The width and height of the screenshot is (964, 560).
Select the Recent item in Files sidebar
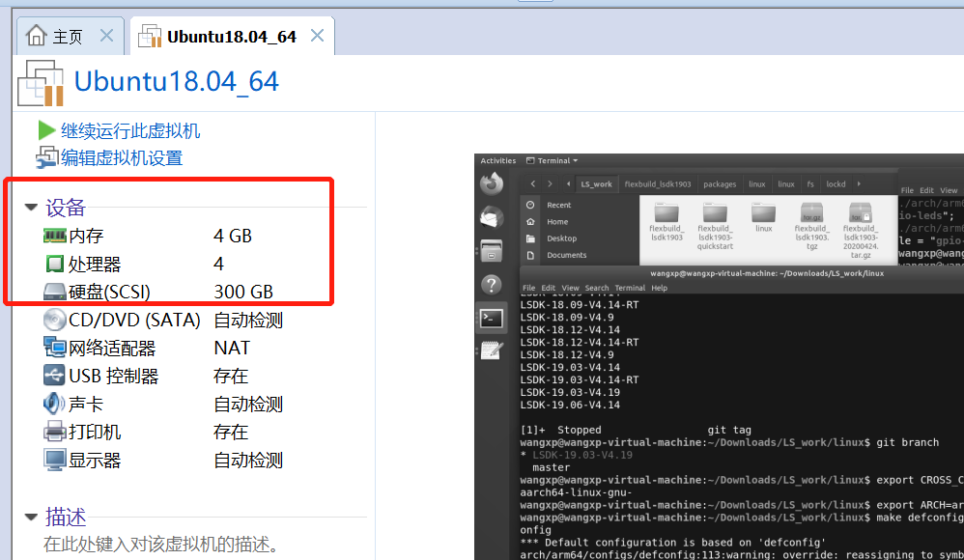point(558,205)
